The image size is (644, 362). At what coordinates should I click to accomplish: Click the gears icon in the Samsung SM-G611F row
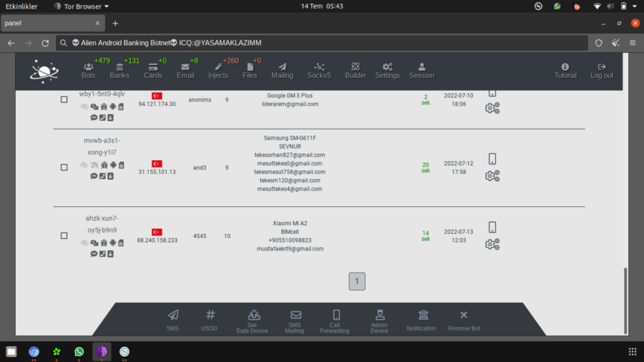[x=492, y=176]
